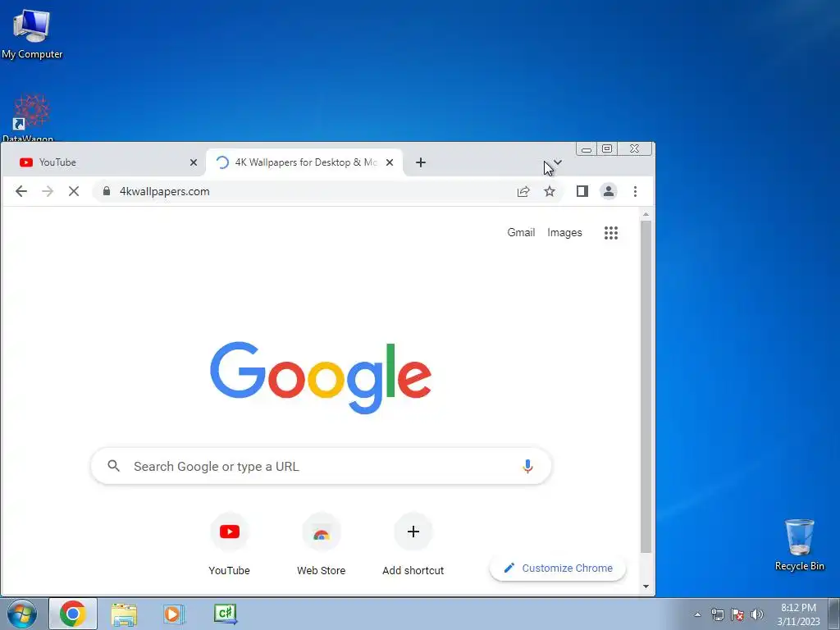Maximize the Chrome window
The width and height of the screenshot is (840, 630).
point(607,148)
